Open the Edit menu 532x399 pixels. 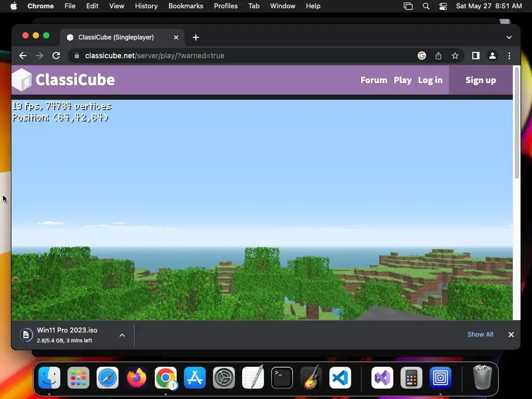coord(92,6)
